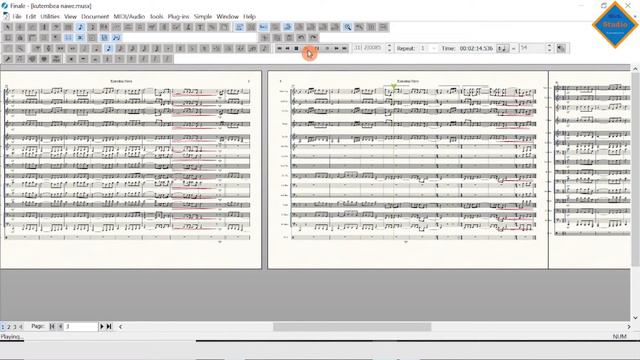
Task: Choose the sixteenth note duration
Action: (120, 48)
